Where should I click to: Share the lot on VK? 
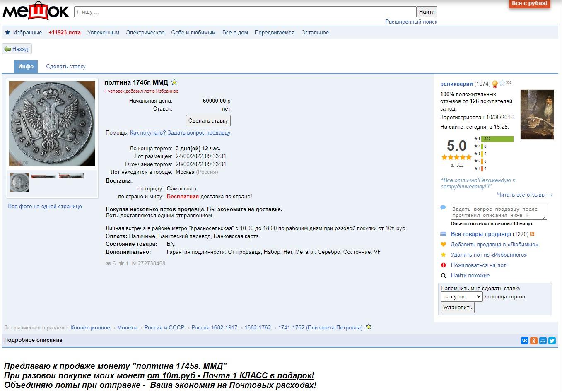pos(525,341)
